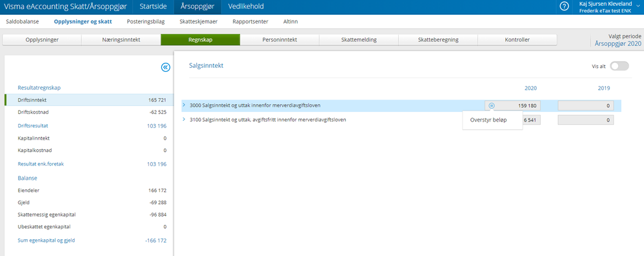Click the 2020 column header
Screen dimensions: 644x256
[x=530, y=88]
